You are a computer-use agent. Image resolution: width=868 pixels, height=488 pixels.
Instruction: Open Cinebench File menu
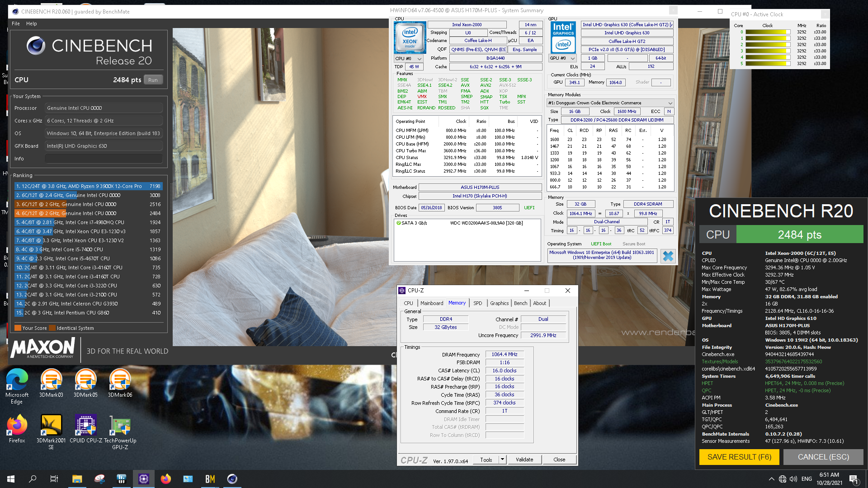tap(16, 23)
